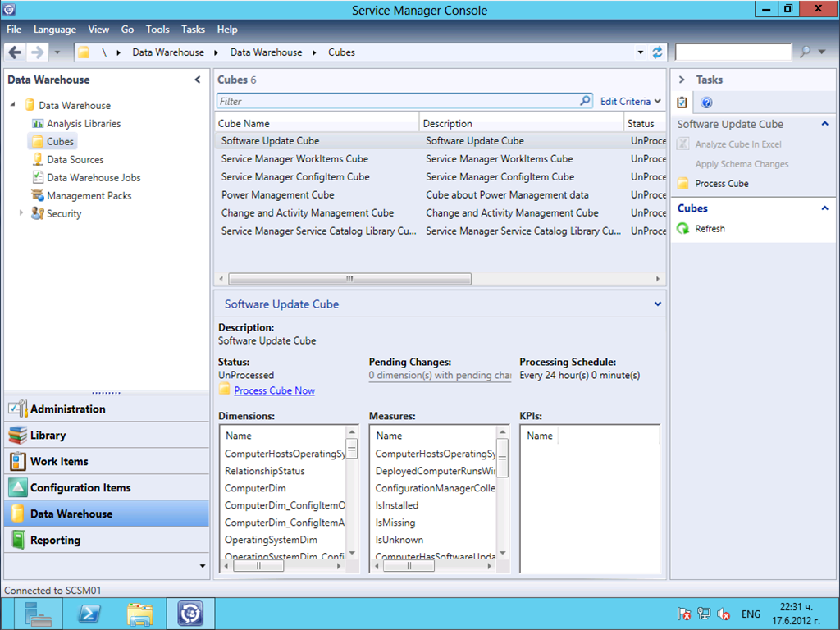Open PowerShell from the taskbar
The height and width of the screenshot is (630, 840).
point(89,614)
